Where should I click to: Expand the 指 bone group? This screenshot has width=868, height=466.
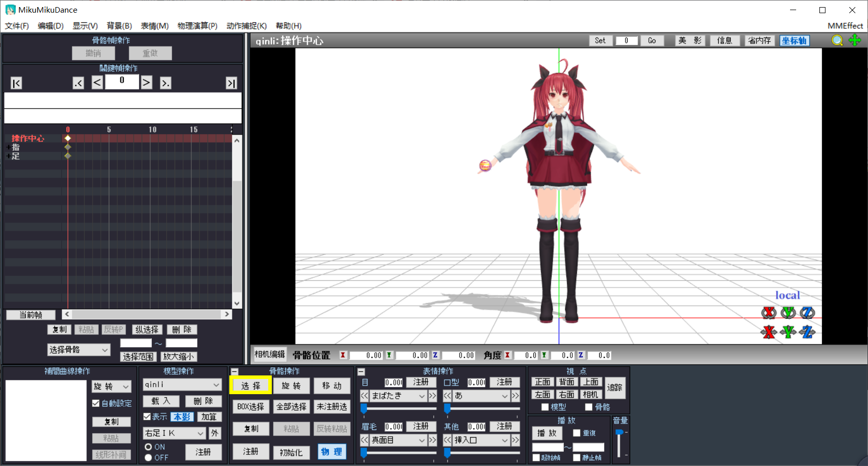pos(8,147)
